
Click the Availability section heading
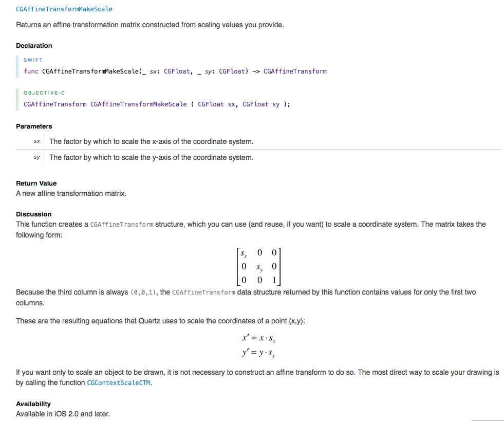(33, 404)
